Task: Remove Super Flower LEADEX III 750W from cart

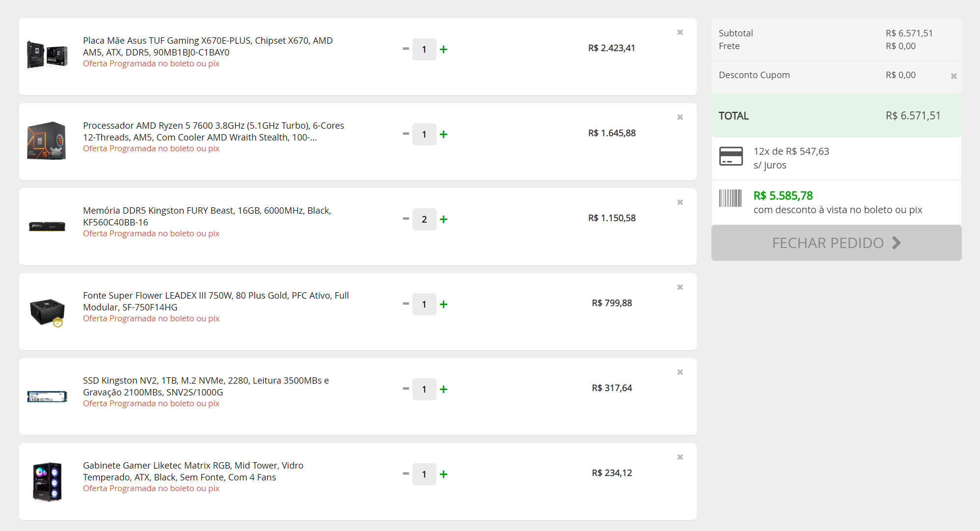Action: coord(680,287)
